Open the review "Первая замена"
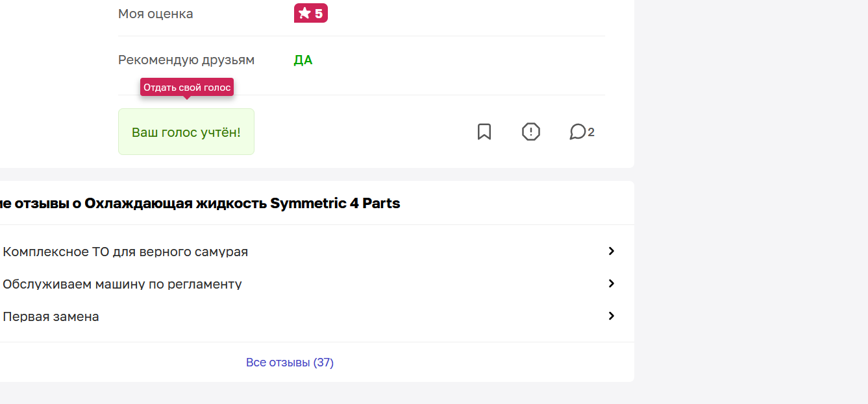 point(51,316)
